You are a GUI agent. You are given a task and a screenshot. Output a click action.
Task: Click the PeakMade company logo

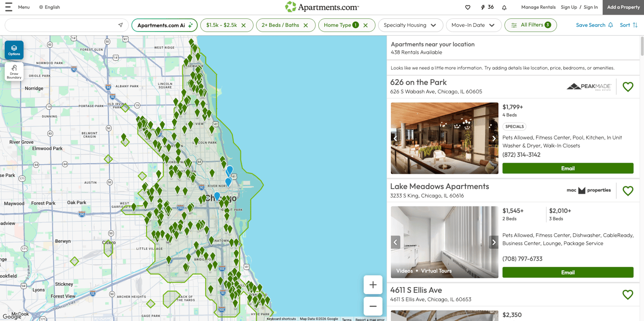click(x=589, y=87)
